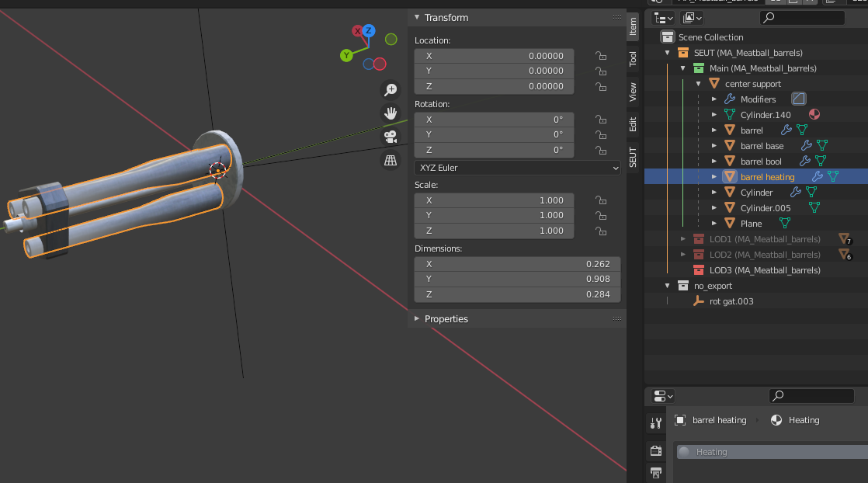Screen dimensions: 868x483
Task: Expand LOD1 (MA_Meatball_barrels) collection
Action: click(683, 238)
